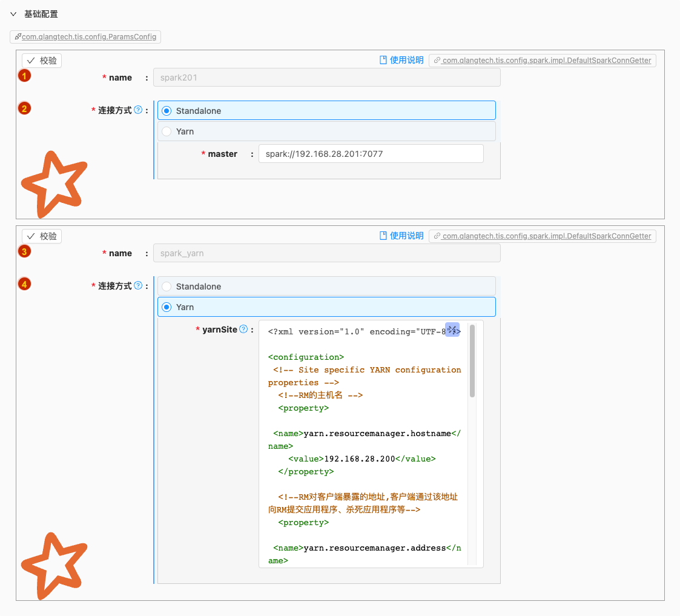Click the <configuration> line in yarnSite editor
Viewport: 680px width, 616px height.
pyautogui.click(x=306, y=357)
